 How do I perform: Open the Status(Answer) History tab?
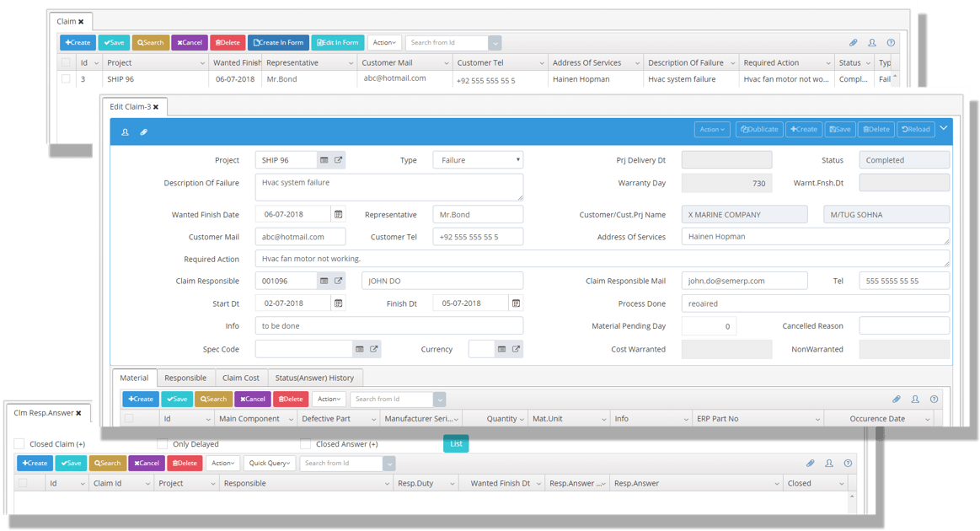coord(315,378)
